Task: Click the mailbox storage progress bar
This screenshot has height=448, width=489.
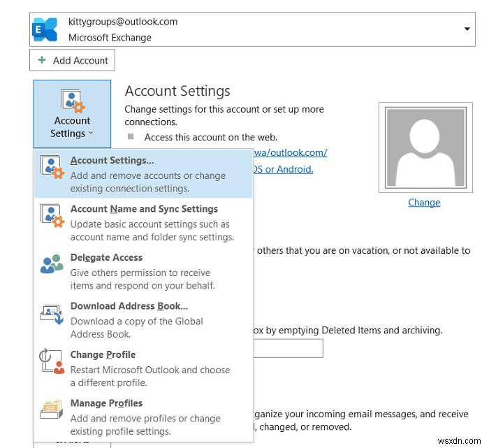Action: [x=288, y=348]
